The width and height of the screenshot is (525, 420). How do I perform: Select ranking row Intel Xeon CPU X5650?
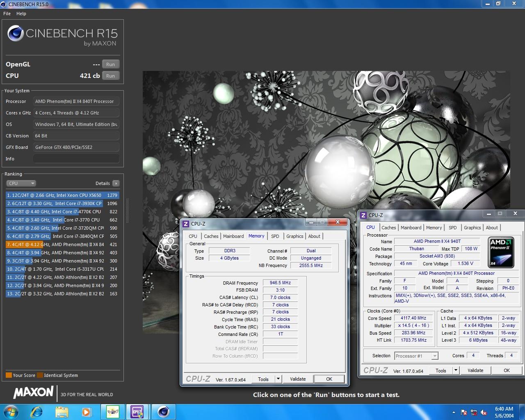pyautogui.click(x=62, y=195)
